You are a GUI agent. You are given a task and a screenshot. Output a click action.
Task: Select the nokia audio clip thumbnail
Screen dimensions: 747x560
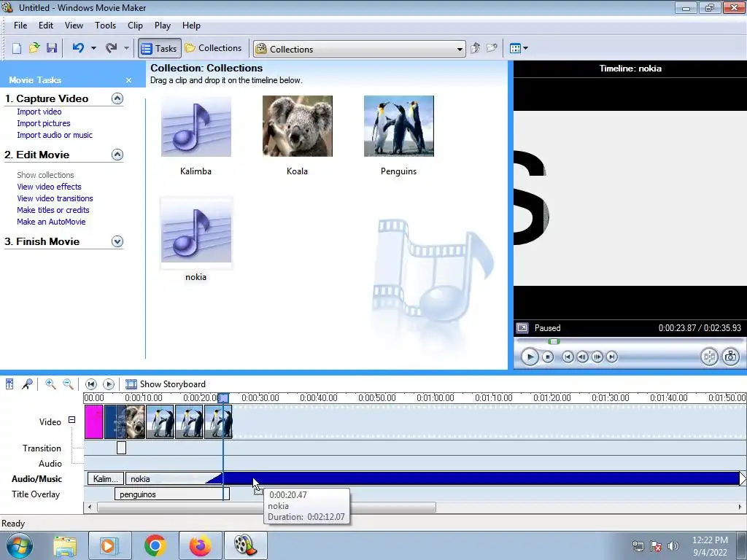[x=196, y=232]
